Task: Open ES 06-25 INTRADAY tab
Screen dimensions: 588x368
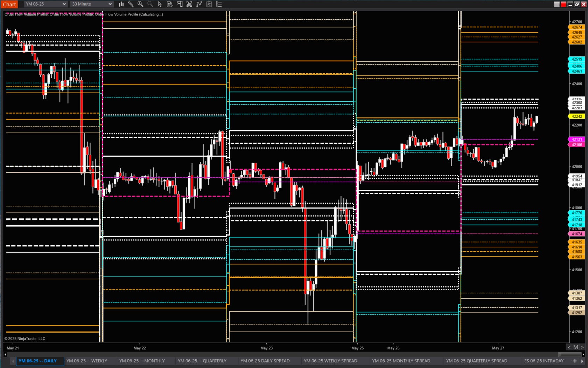Action: click(544, 361)
